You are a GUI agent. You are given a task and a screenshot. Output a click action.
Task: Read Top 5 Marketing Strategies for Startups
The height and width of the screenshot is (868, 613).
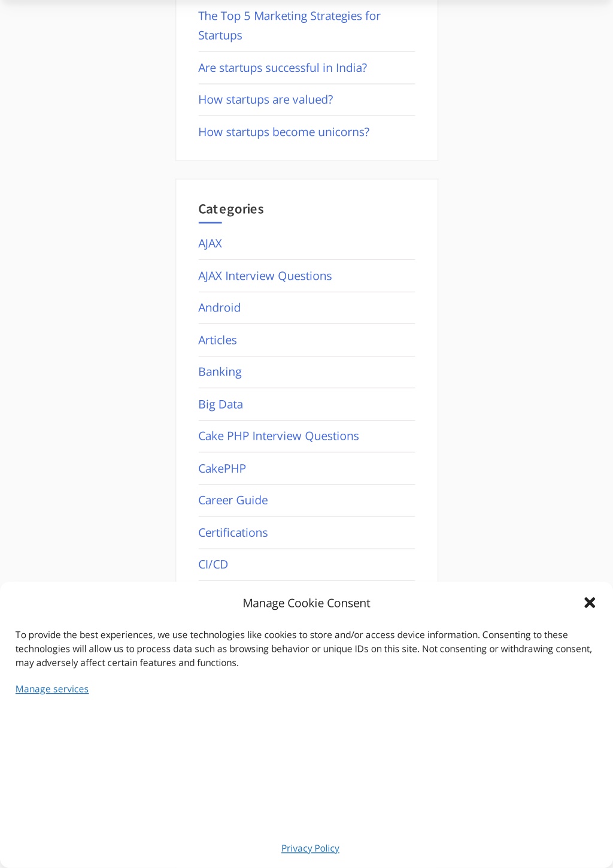(x=290, y=26)
